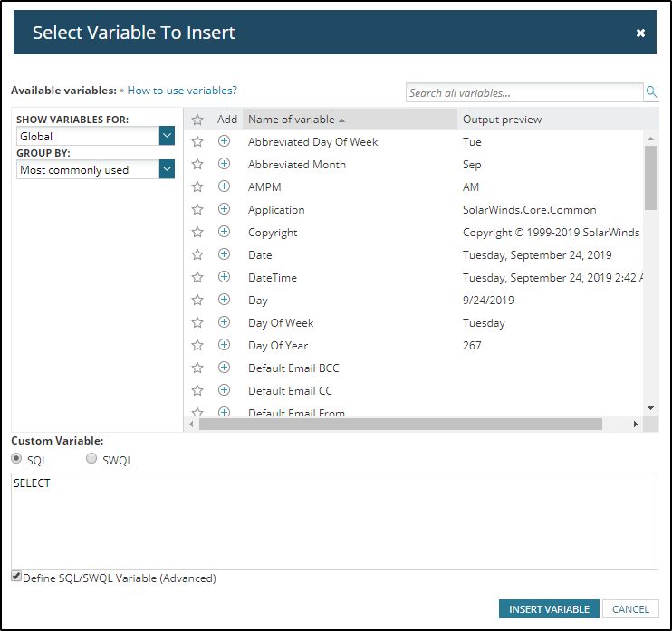672x631 pixels.
Task: Star the Copyright variable
Action: [197, 232]
